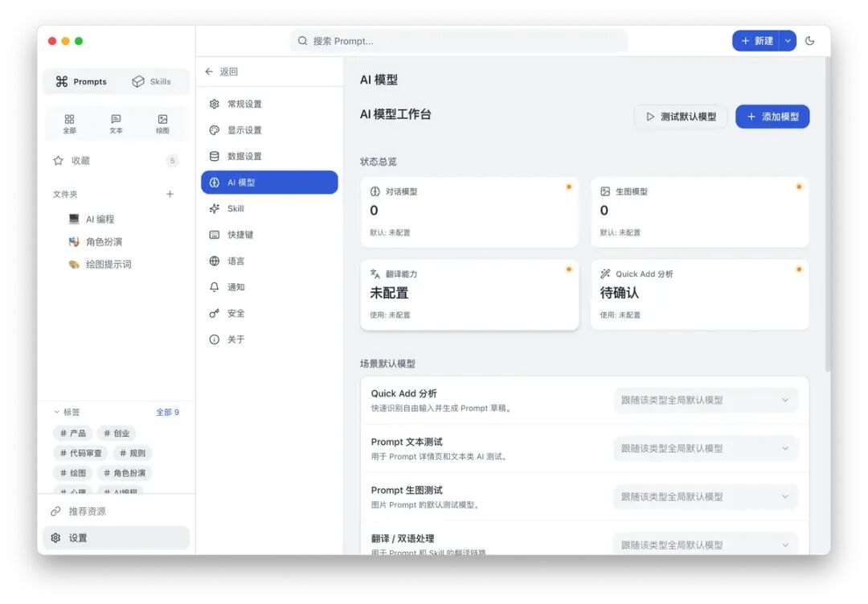Select the 绘图 image filter icon

tap(162, 124)
